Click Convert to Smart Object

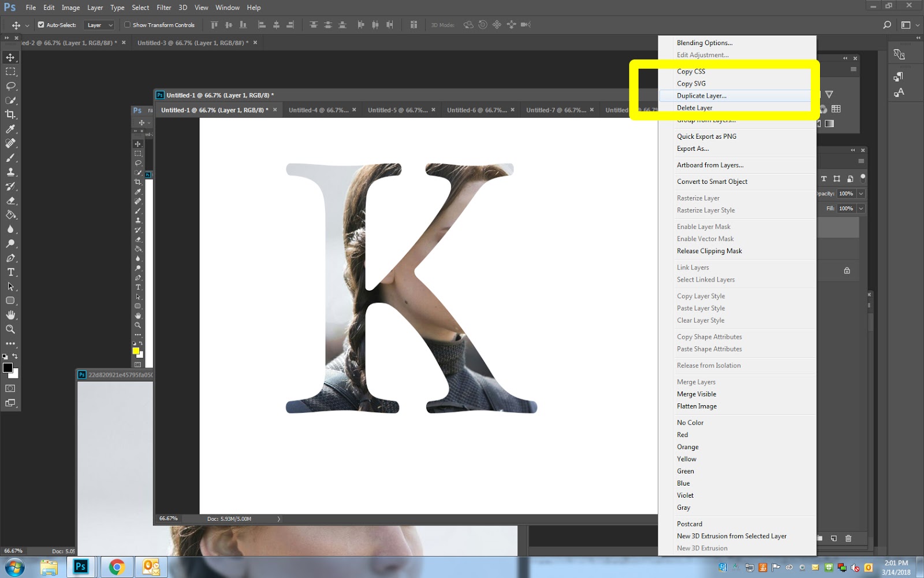pyautogui.click(x=712, y=181)
